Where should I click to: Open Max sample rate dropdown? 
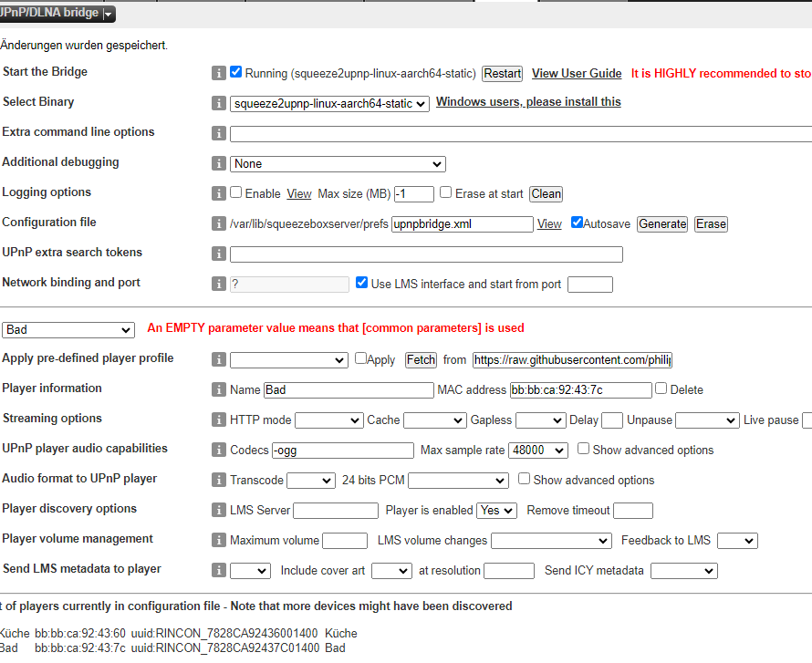tap(538, 451)
